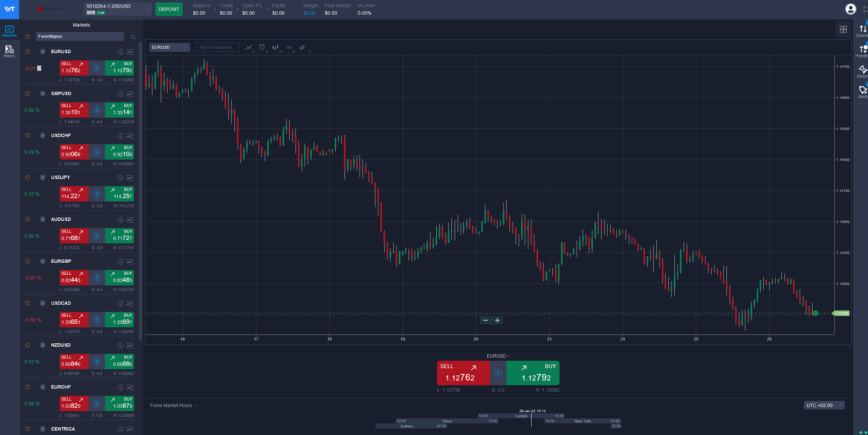Click the Margin $0.00 value

(x=309, y=13)
